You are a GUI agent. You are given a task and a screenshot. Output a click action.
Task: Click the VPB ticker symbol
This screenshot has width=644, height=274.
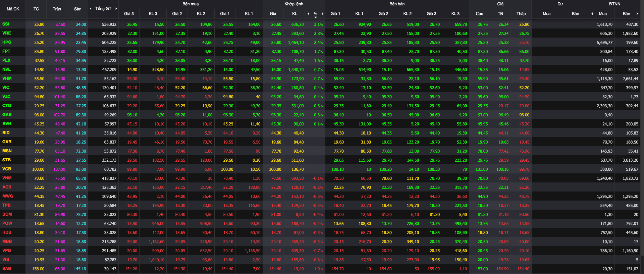(x=6, y=251)
